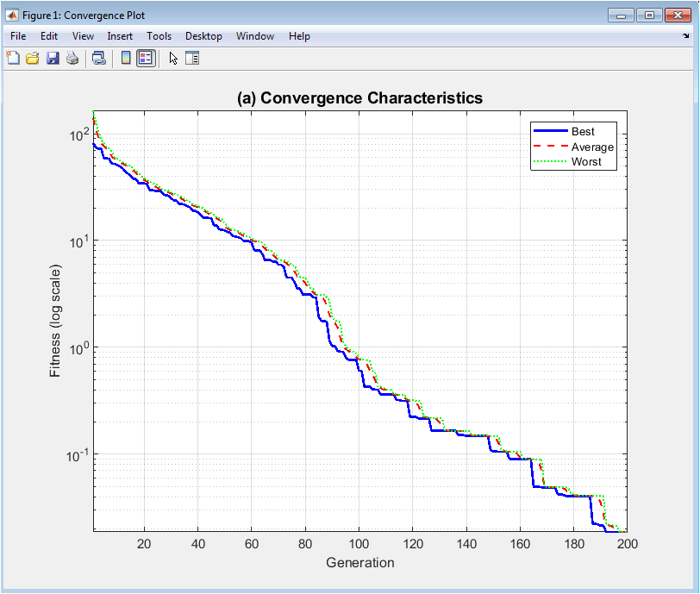The width and height of the screenshot is (700, 594).
Task: Click the x-axis tick label 160
Action: coord(520,543)
